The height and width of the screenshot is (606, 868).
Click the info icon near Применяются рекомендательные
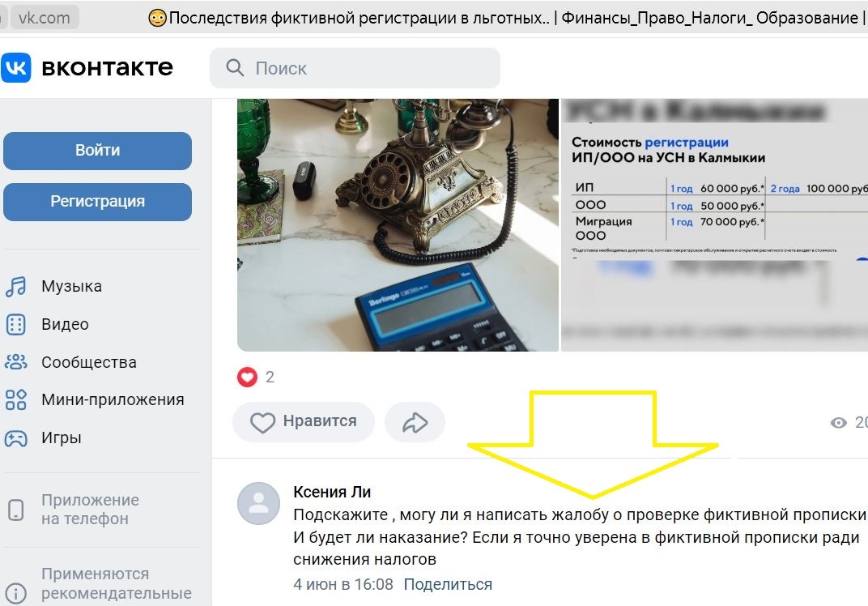click(x=15, y=593)
